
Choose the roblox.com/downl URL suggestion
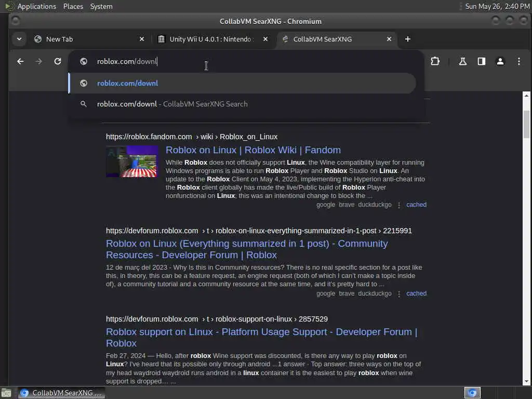[242, 83]
